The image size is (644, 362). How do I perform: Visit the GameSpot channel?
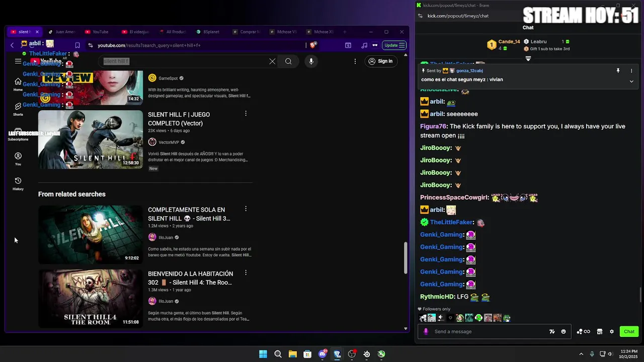coord(168,78)
